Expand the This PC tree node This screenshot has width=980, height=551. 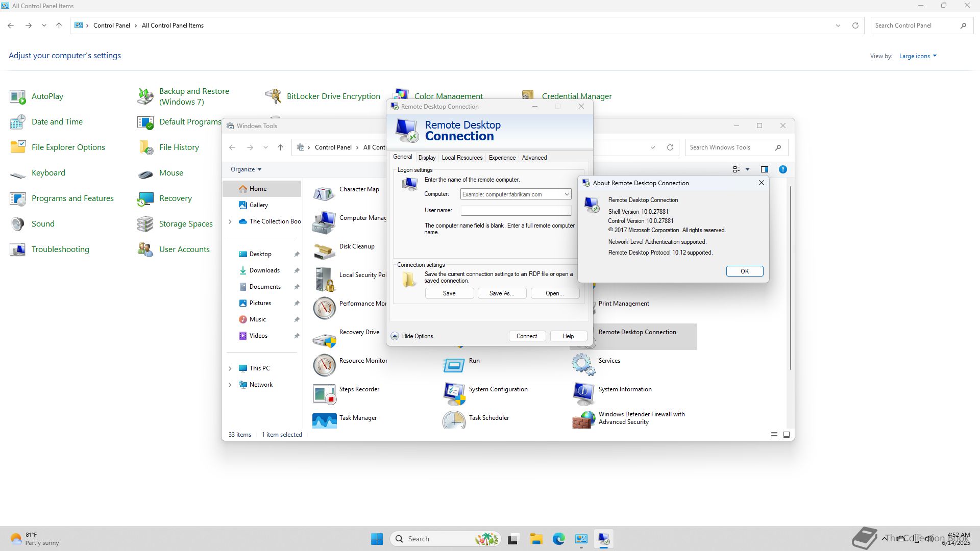[230, 368]
